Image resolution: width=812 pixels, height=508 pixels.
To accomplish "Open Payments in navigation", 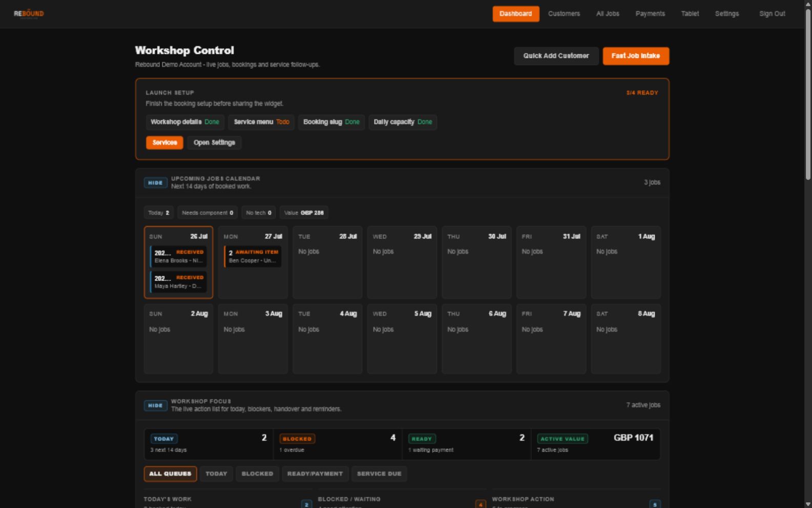I will 650,14.
